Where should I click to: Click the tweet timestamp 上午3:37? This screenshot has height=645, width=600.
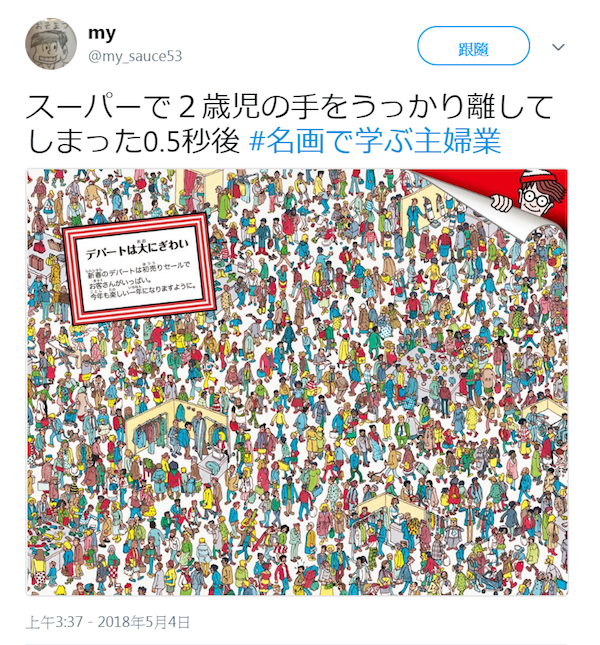pos(54,622)
